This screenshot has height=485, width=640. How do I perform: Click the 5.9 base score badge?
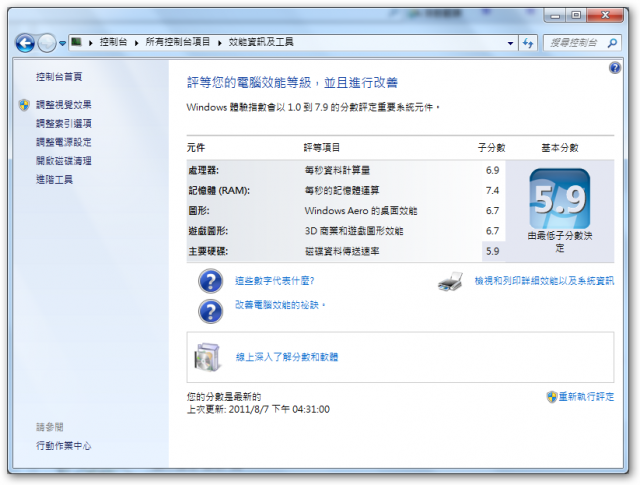point(560,199)
